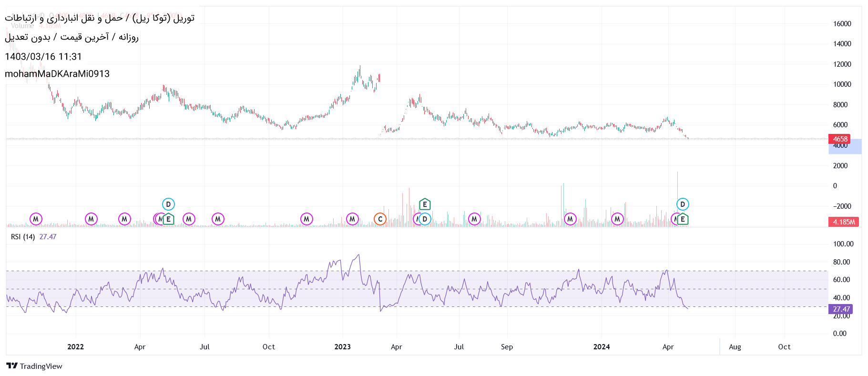The width and height of the screenshot is (868, 376).
Task: Open the E earnings marker in April 2024
Action: click(x=683, y=219)
